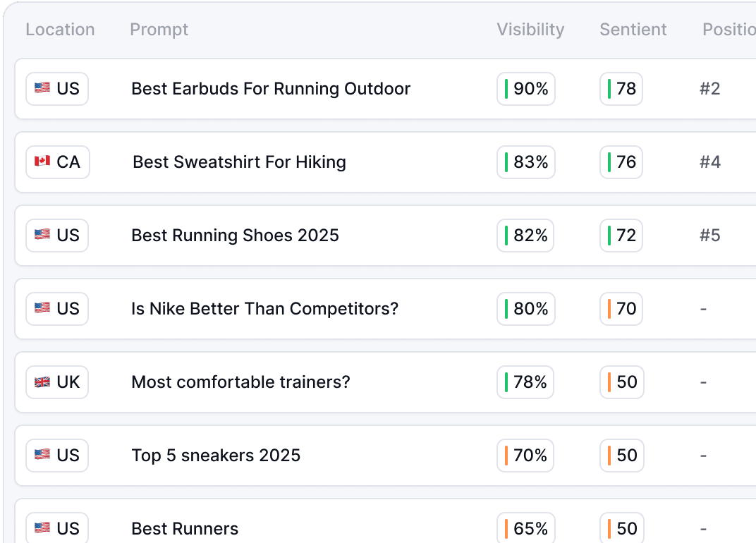Expand the Sentient column header
The height and width of the screenshot is (543, 756).
click(x=633, y=30)
